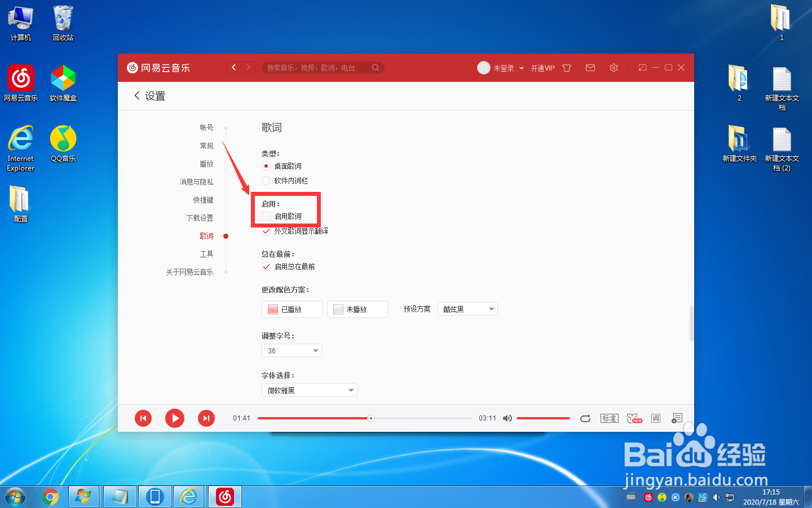Open Internet Explorer desktop shortcut

[21, 148]
